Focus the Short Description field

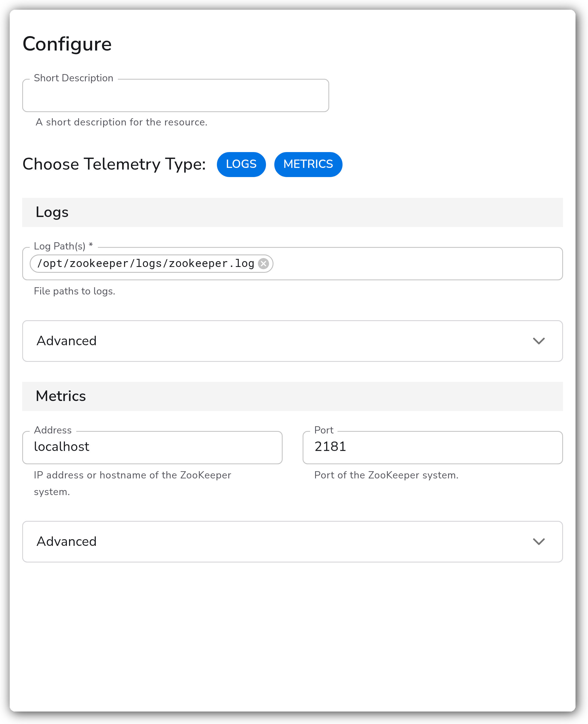click(x=176, y=95)
